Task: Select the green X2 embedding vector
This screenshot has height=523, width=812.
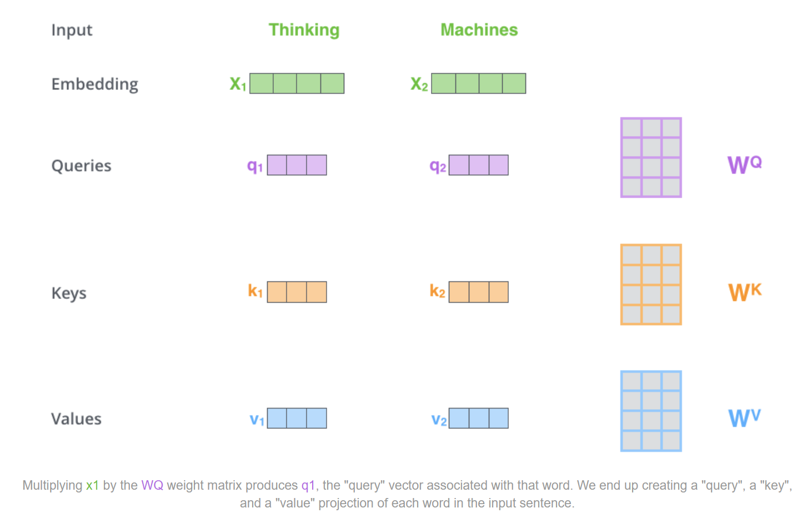Action: coord(479,83)
